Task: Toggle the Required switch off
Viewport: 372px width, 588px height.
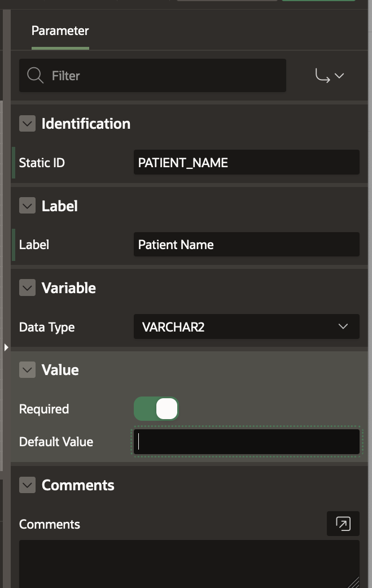Action: click(156, 409)
